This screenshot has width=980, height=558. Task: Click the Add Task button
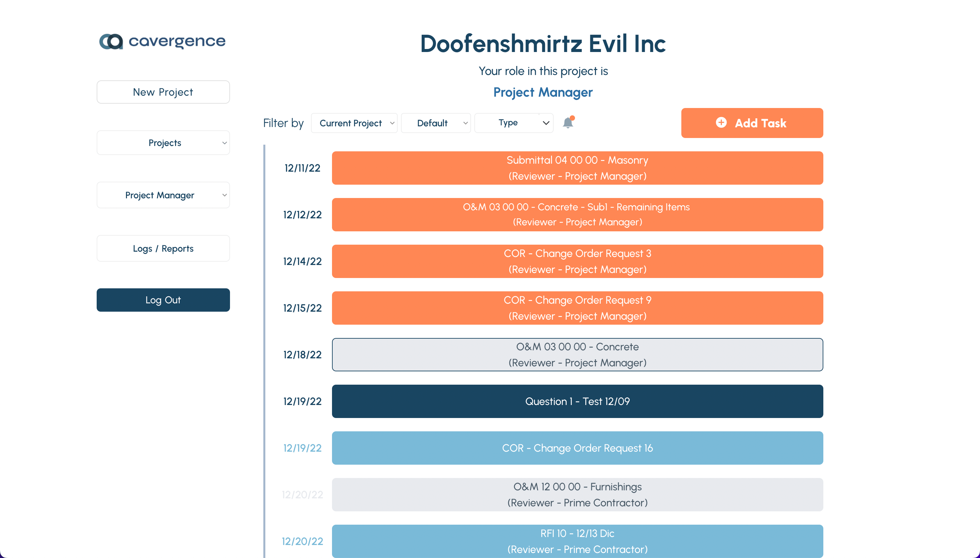(x=752, y=123)
